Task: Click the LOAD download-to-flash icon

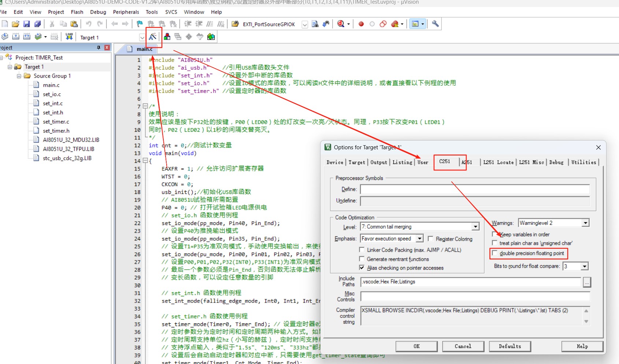Action: click(x=69, y=37)
